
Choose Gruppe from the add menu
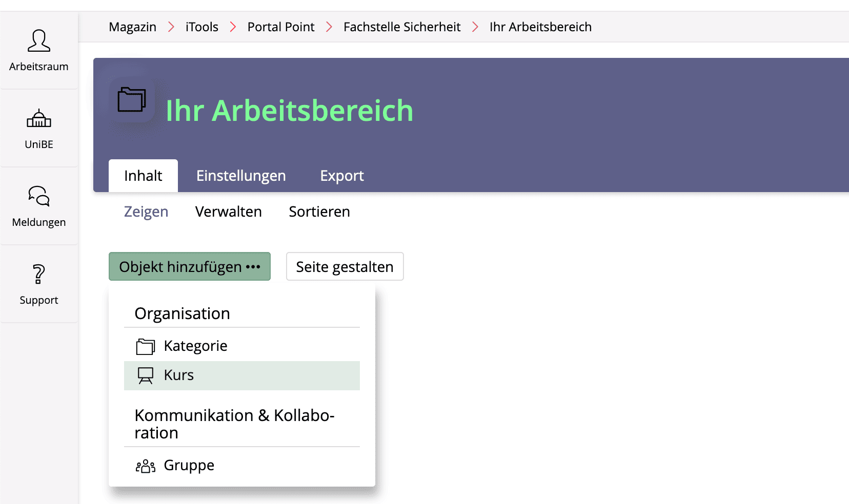pyautogui.click(x=242, y=466)
